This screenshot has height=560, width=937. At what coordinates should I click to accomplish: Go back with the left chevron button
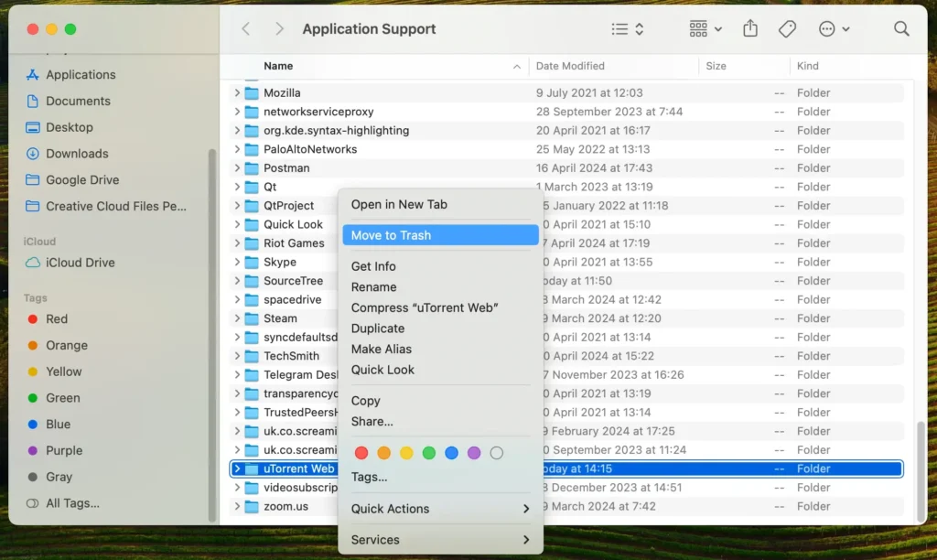click(x=245, y=28)
